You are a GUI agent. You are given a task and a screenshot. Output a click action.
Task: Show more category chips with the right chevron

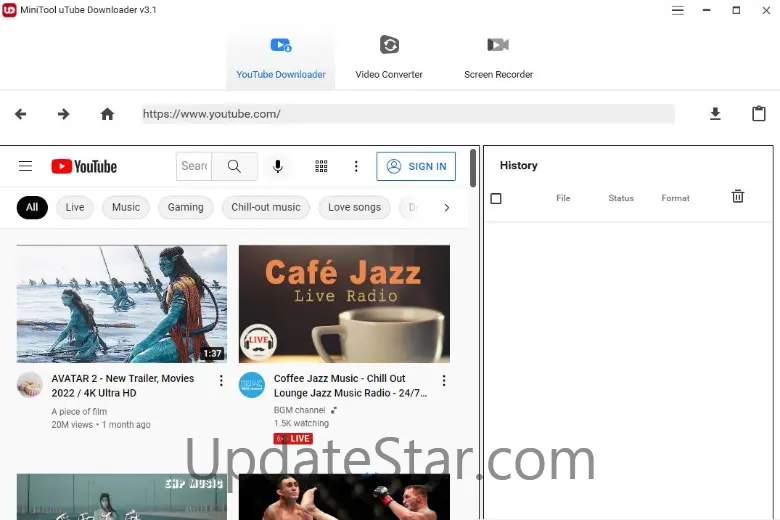[x=446, y=208]
